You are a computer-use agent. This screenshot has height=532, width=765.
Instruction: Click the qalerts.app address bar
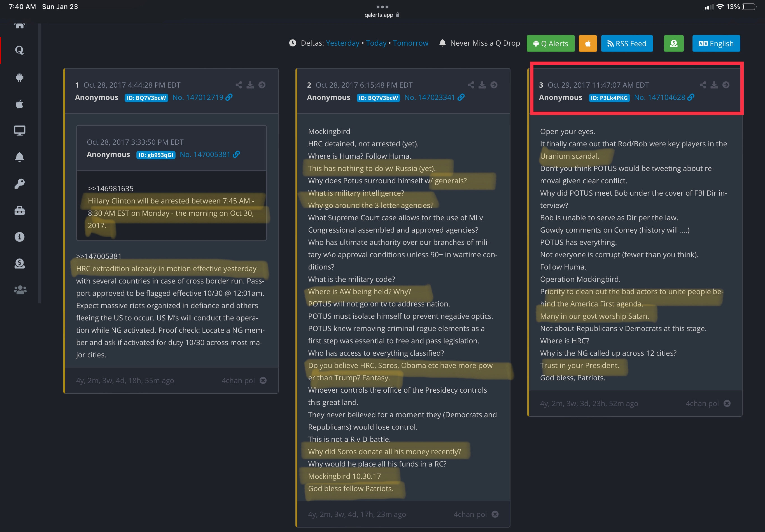pos(382,15)
